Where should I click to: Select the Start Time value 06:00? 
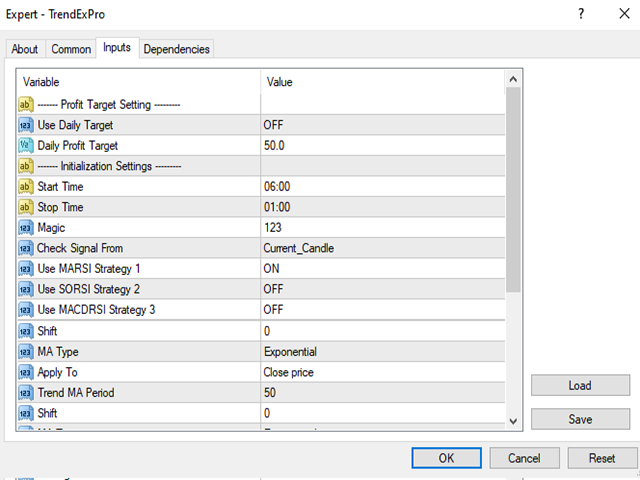277,187
